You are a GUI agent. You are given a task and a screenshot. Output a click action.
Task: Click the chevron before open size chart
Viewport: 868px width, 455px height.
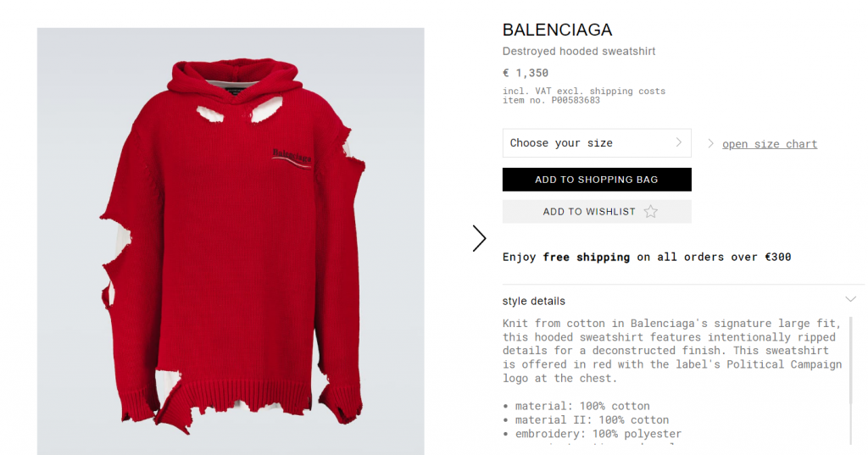click(711, 144)
